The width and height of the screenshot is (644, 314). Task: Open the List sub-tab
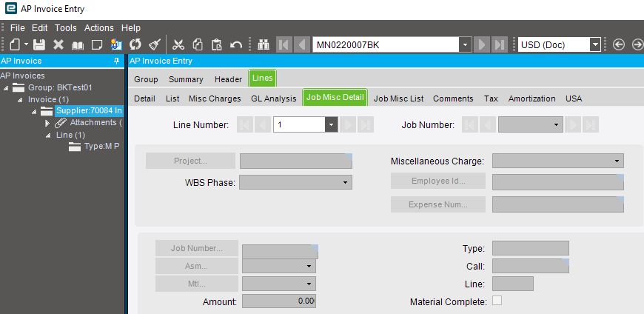coord(172,98)
